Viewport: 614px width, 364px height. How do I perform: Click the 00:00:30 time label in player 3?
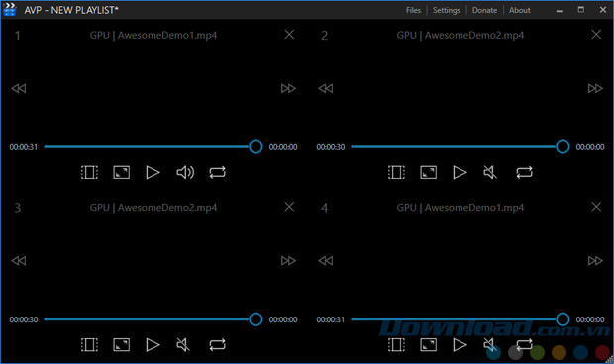click(x=24, y=319)
